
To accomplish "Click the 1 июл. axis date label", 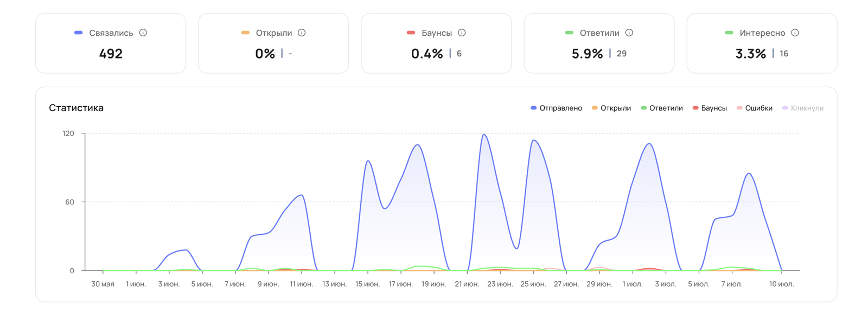I will pos(633,284).
